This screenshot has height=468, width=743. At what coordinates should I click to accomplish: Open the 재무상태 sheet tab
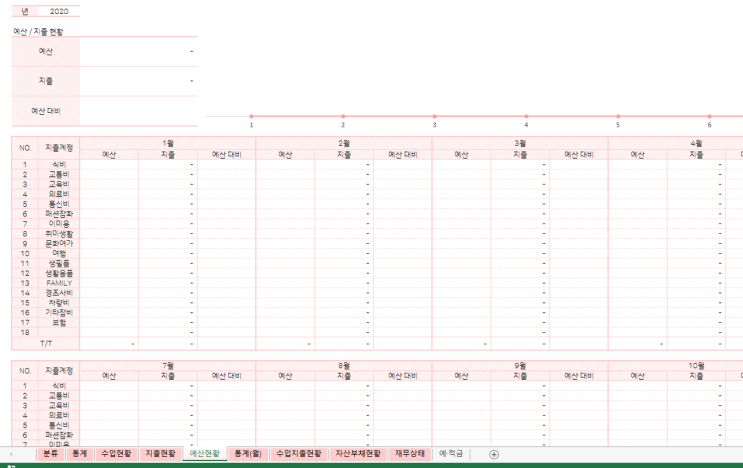(x=410, y=454)
